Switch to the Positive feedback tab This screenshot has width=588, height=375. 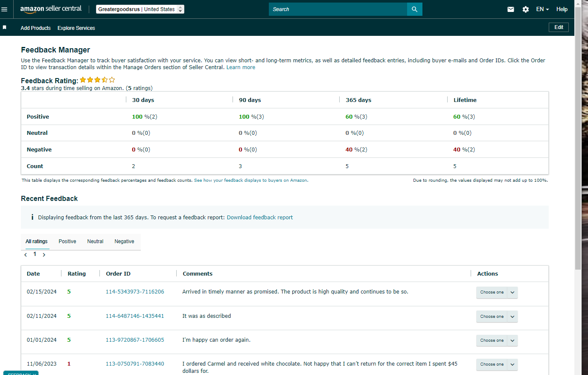pyautogui.click(x=67, y=241)
